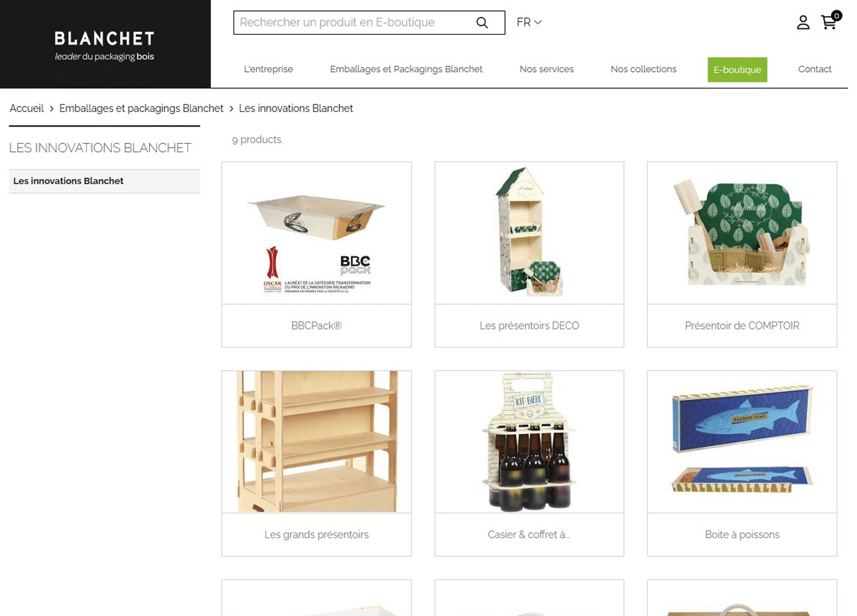Open Les grands présentoirs product title
Screen dimensions: 857x616
point(316,534)
